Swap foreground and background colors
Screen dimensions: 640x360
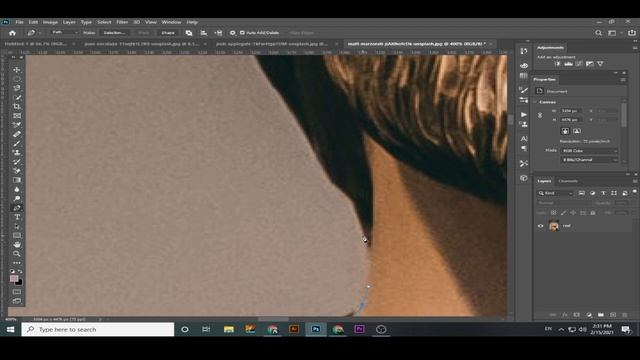[20, 271]
